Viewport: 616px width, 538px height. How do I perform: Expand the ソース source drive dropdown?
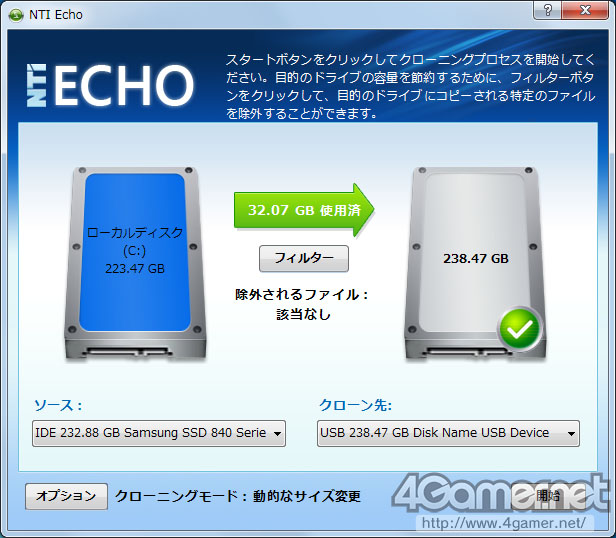[x=159, y=433]
